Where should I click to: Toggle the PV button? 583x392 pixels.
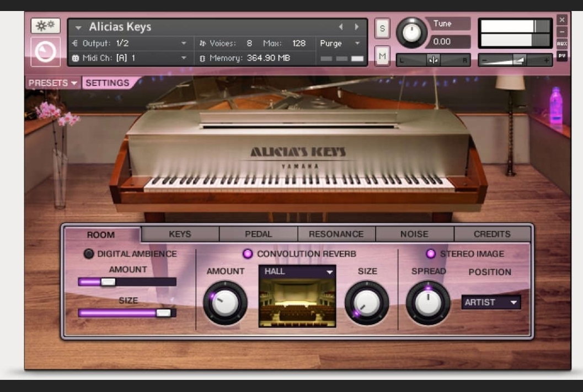pos(562,56)
